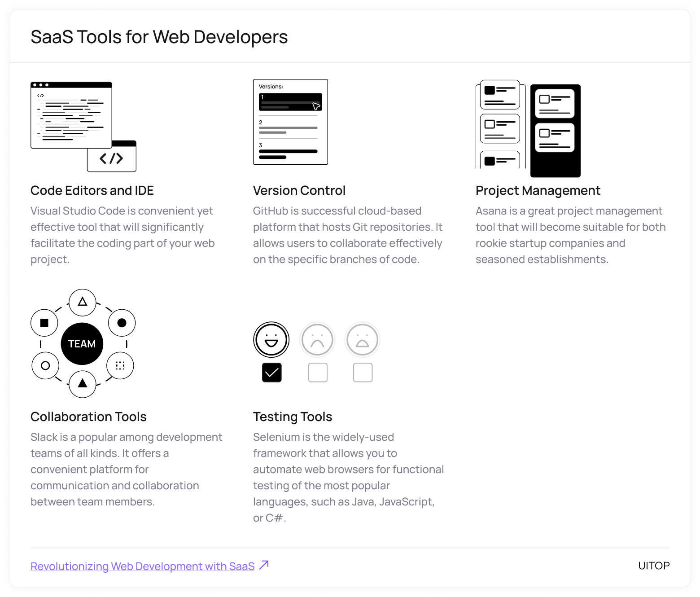The width and height of the screenshot is (700, 597).
Task: Click the Versions list illustration
Action: tap(290, 122)
